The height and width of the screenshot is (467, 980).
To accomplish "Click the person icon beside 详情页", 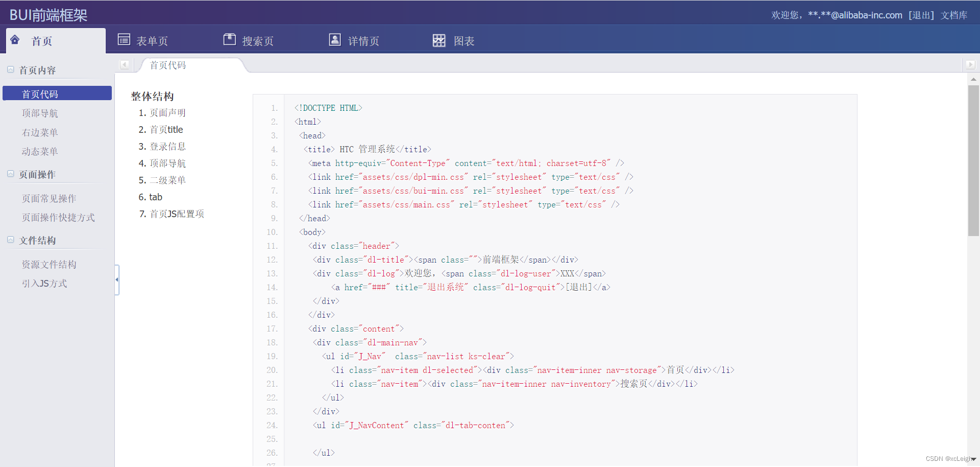I will [335, 39].
